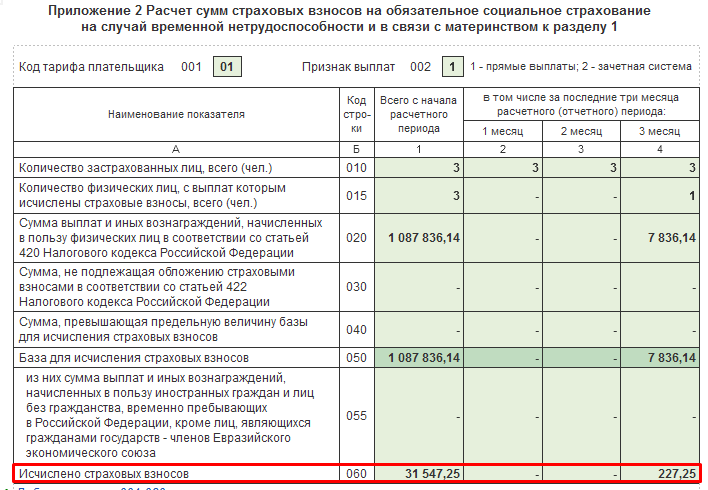Click line 020 month 2 cell

tap(581, 238)
